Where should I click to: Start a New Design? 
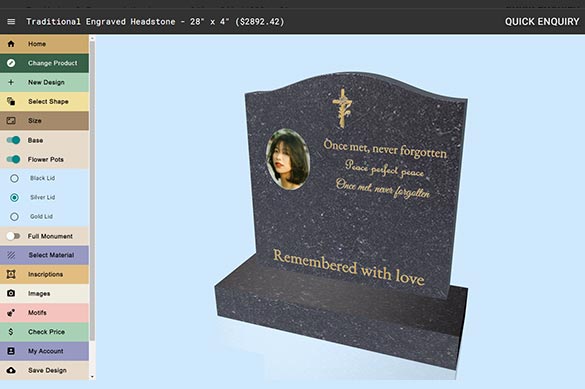[x=44, y=82]
